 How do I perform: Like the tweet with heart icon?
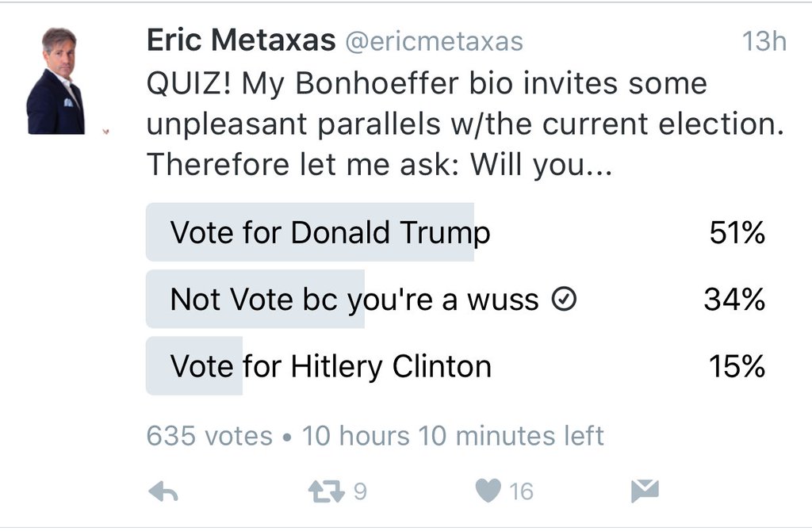coord(488,491)
